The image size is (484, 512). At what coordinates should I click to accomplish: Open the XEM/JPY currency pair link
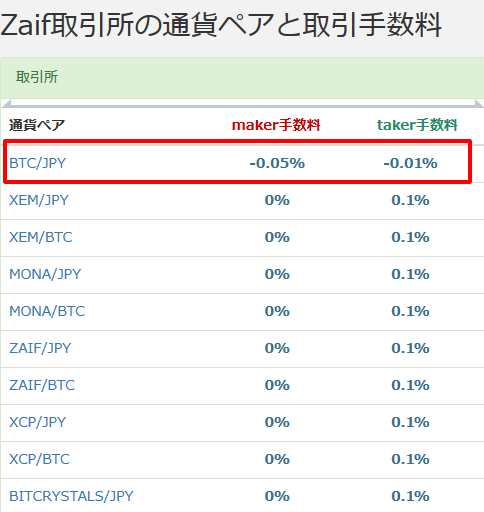coord(39,200)
